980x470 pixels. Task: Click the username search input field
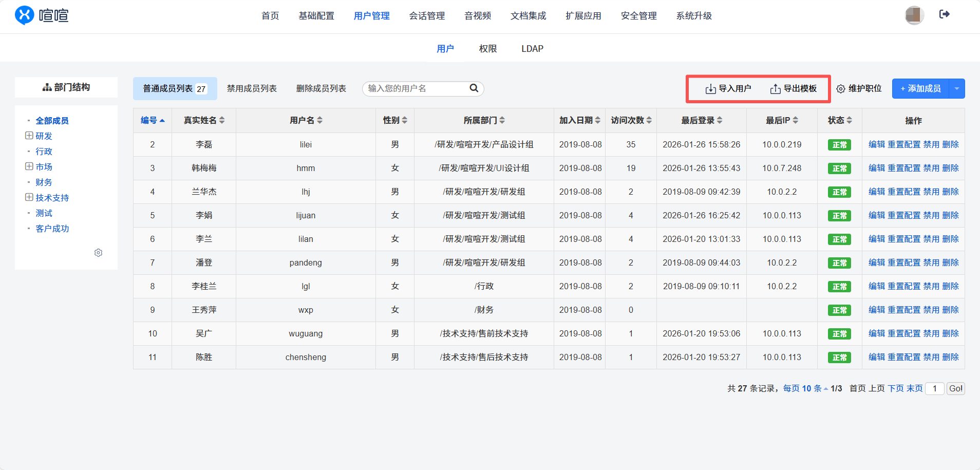tap(416, 88)
